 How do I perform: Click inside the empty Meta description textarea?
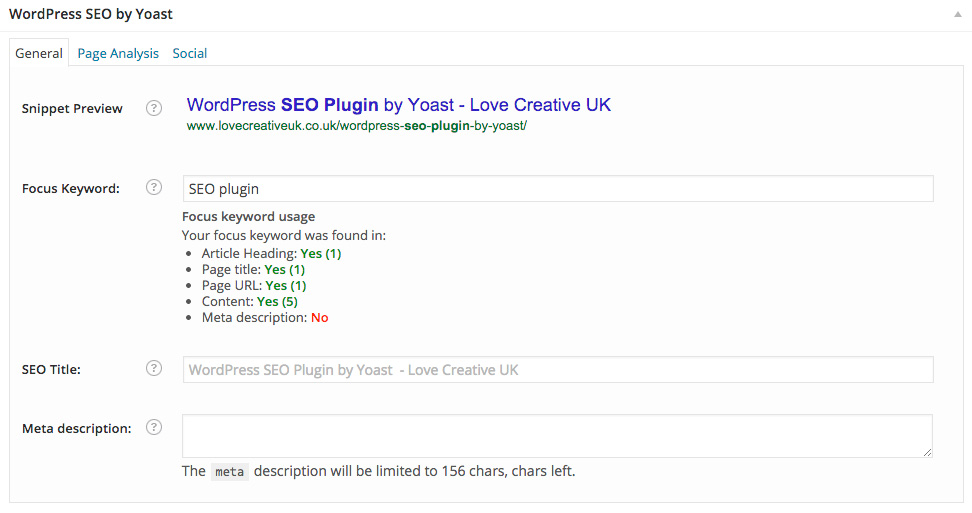[557, 436]
